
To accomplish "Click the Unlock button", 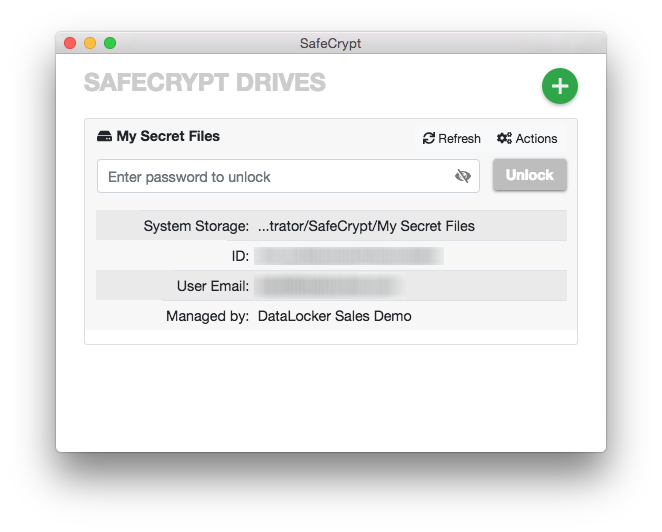I will click(529, 175).
